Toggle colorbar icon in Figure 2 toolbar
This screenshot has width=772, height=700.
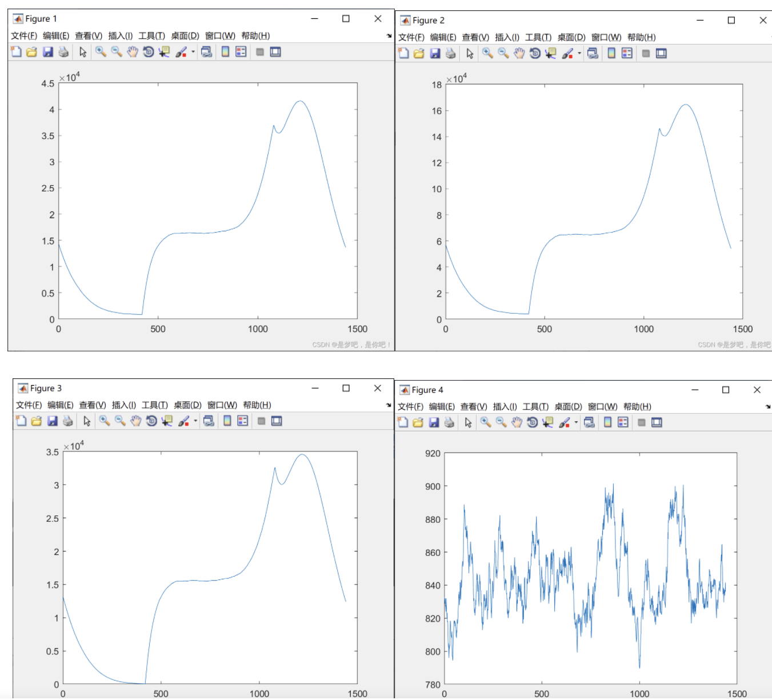pos(611,54)
